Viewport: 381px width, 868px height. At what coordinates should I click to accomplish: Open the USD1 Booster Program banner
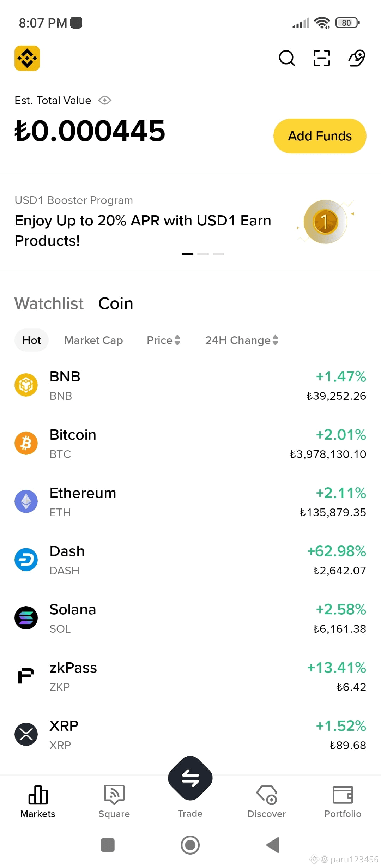click(190, 222)
